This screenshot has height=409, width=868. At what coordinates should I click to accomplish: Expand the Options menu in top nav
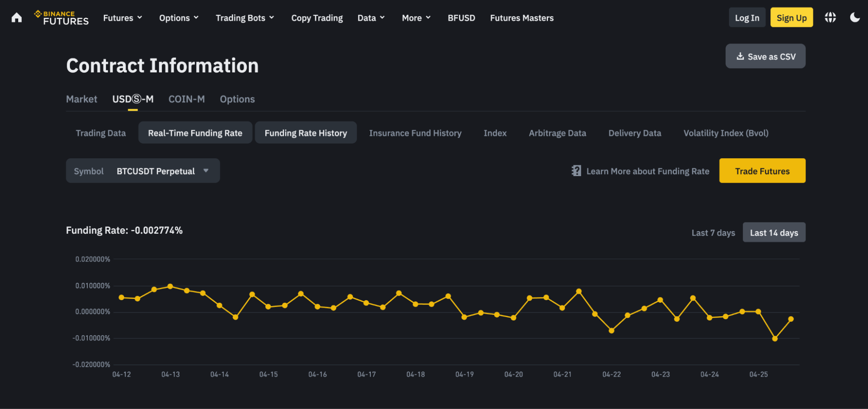pyautogui.click(x=179, y=18)
